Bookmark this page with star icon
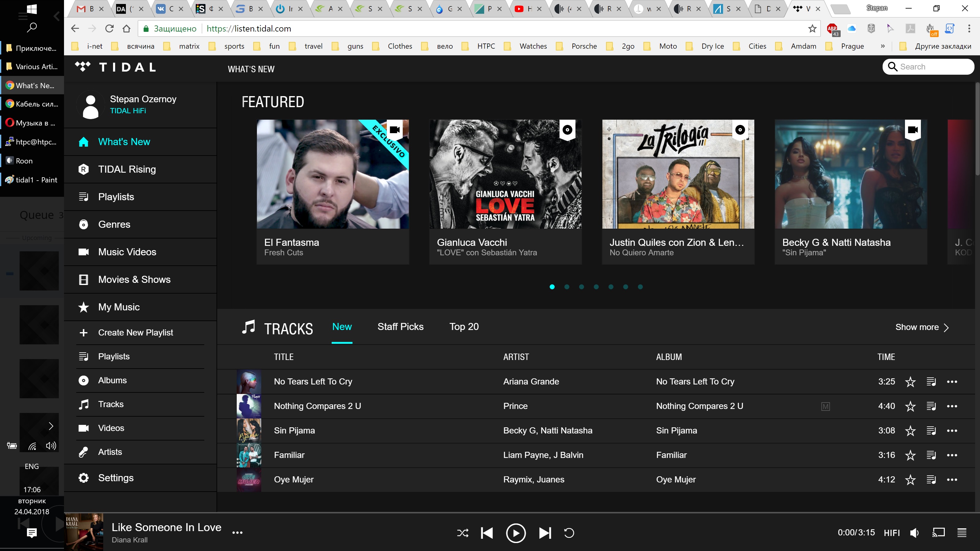 tap(812, 28)
